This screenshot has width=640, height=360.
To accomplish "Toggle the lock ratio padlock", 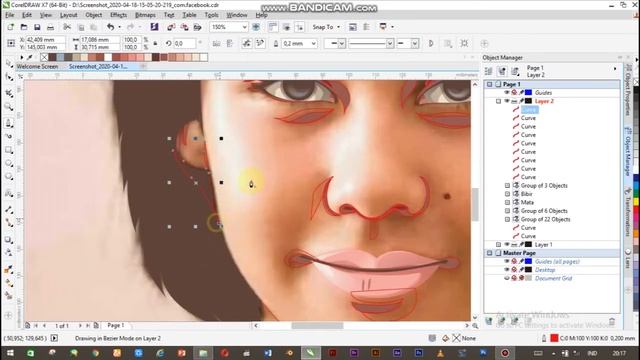I will [155, 44].
